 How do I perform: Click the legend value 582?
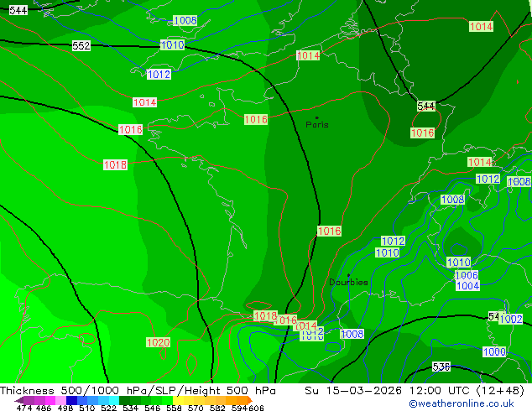coord(217,408)
